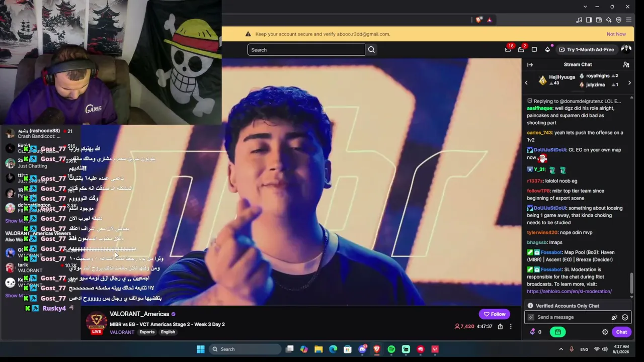Click username followTPB in chat
The width and height of the screenshot is (644, 362).
538,191
